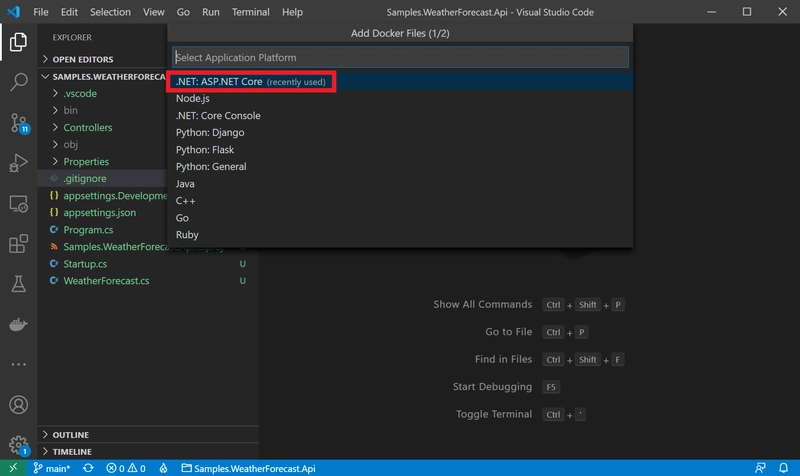This screenshot has width=800, height=476.
Task: Select .NET: ASP.NET Core platform option
Action: coord(400,82)
